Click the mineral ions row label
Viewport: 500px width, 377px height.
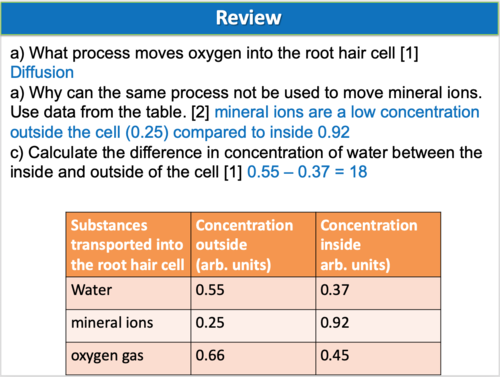[x=128, y=326]
